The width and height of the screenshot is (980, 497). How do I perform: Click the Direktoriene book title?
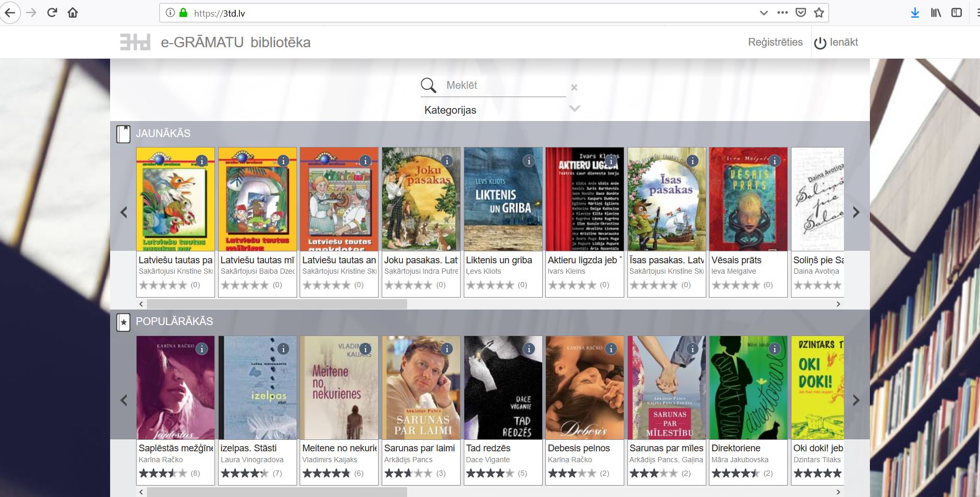tap(736, 448)
